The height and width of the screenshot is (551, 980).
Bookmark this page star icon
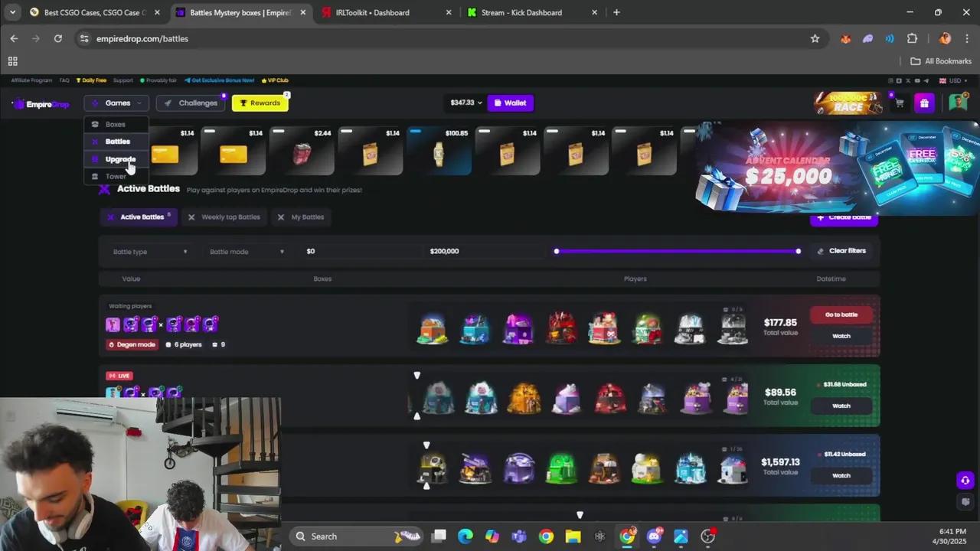(815, 38)
